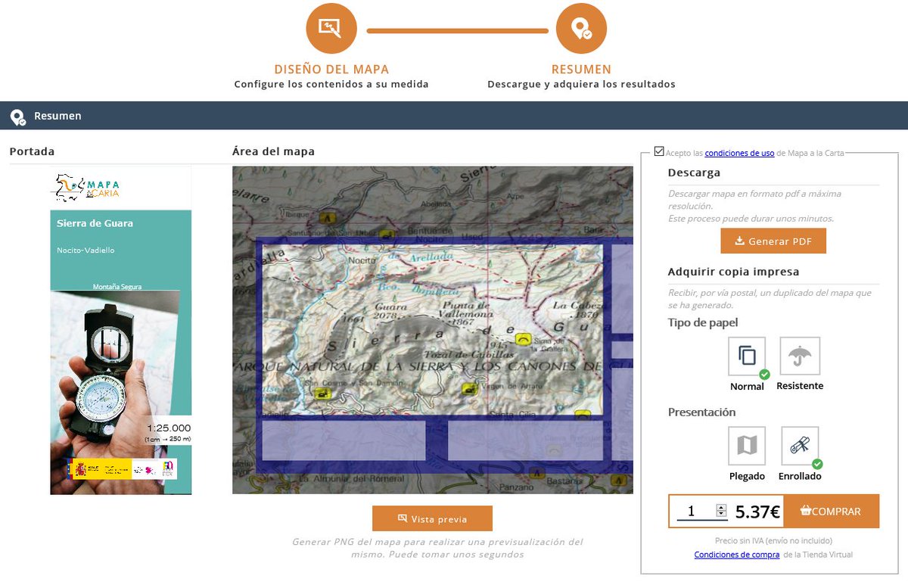This screenshot has width=908, height=588.
Task: Click the Resumen step circle icon
Action: point(581,29)
